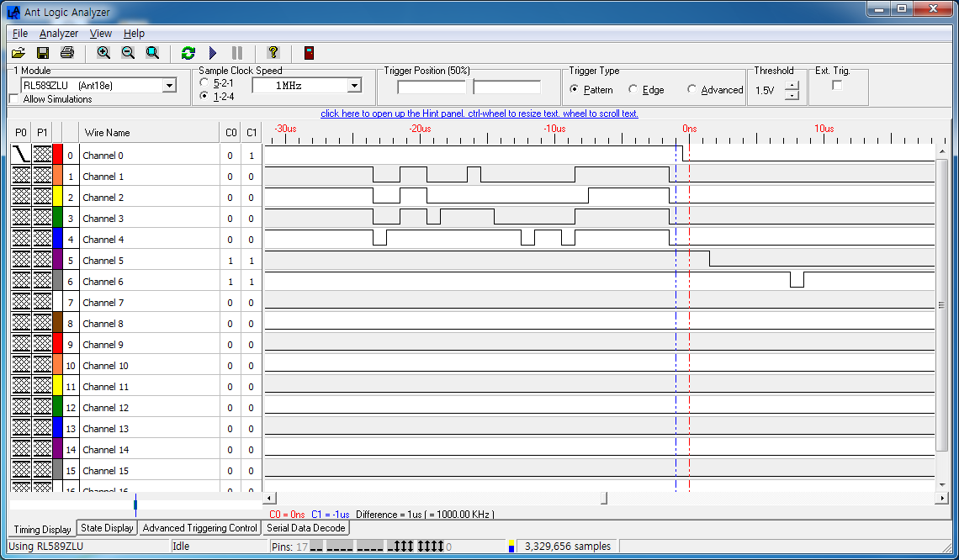
Task: Expand the 1MHz sample clock speed dropdown
Action: (x=354, y=85)
